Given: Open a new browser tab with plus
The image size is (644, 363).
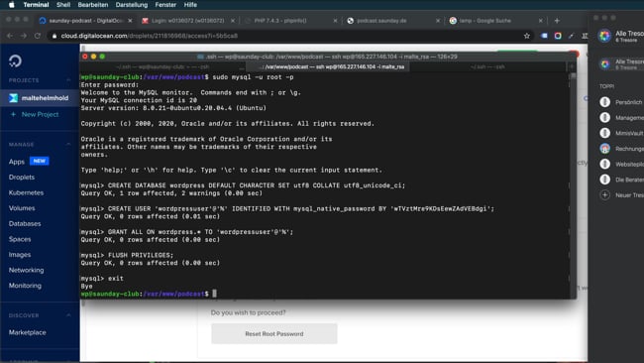Looking at the screenshot, I should [557, 21].
